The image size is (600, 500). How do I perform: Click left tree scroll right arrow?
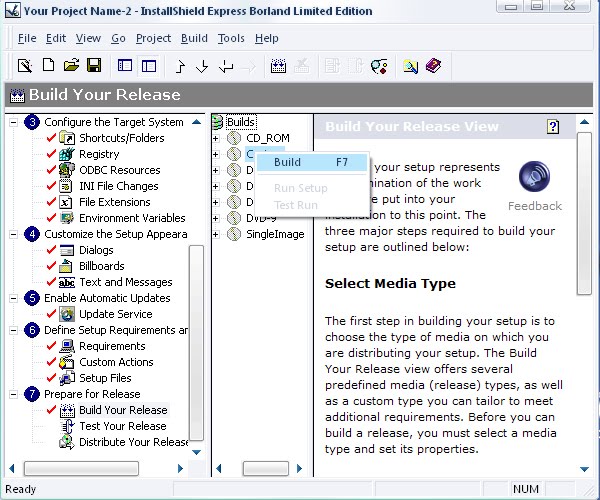tap(180, 468)
